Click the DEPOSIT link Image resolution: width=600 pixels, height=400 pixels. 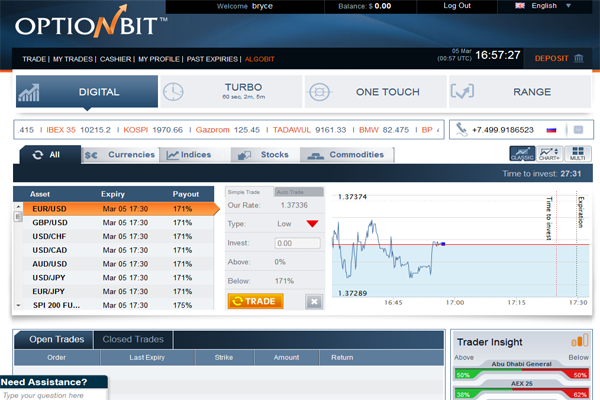pyautogui.click(x=551, y=58)
